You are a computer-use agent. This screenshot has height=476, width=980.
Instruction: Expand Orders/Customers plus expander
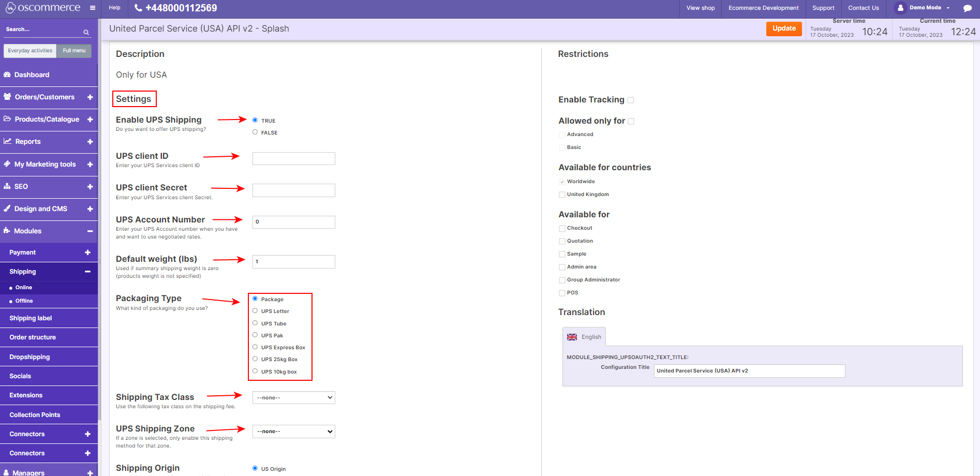pyautogui.click(x=90, y=97)
